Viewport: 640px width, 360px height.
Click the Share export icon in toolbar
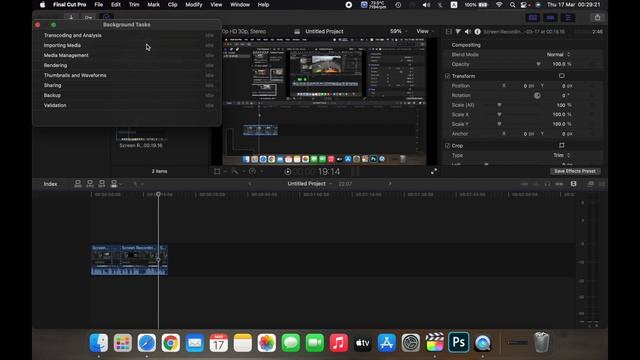597,18
